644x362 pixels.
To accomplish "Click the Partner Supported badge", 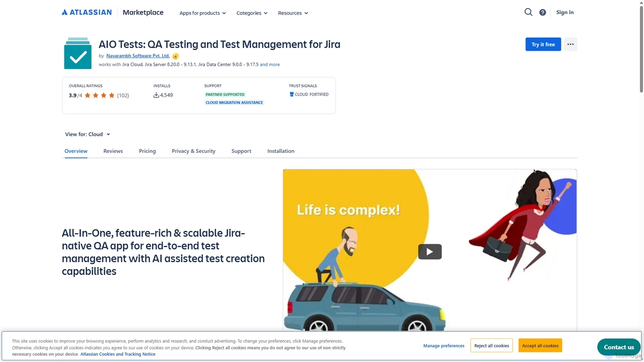I will point(225,95).
